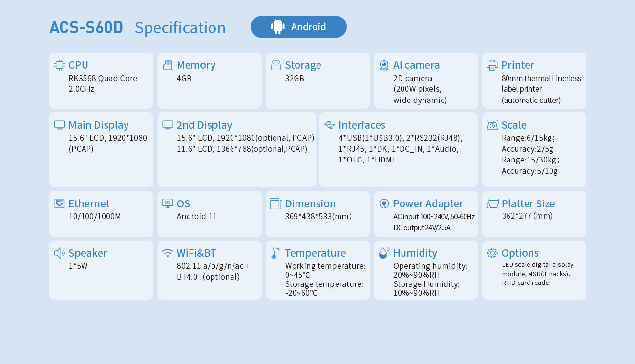Screen dimensions: 635x364
Task: Click the AI camera icon
Action: tap(384, 65)
